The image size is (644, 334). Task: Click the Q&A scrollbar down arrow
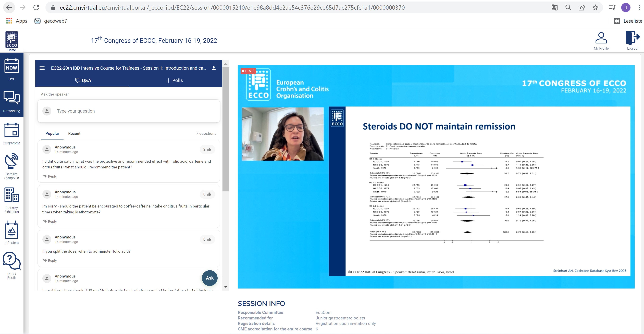coord(226,287)
